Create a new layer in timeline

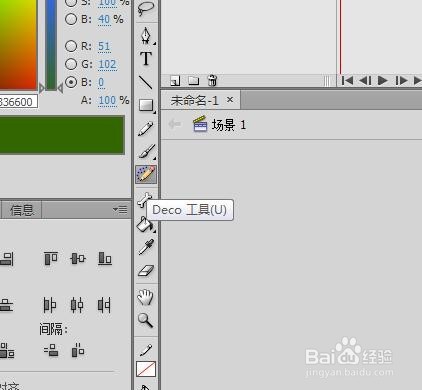tap(175, 81)
